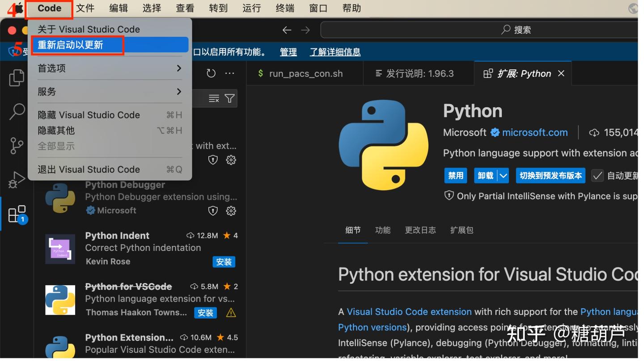This screenshot has height=361, width=644.
Task: Click the Python for VSCode extension logo
Action: tap(60, 300)
